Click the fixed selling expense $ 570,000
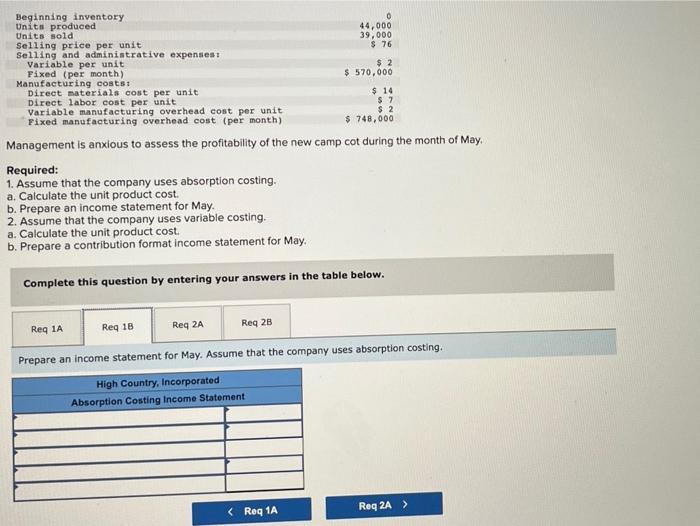Image resolution: width=700 pixels, height=526 pixels. (x=369, y=72)
